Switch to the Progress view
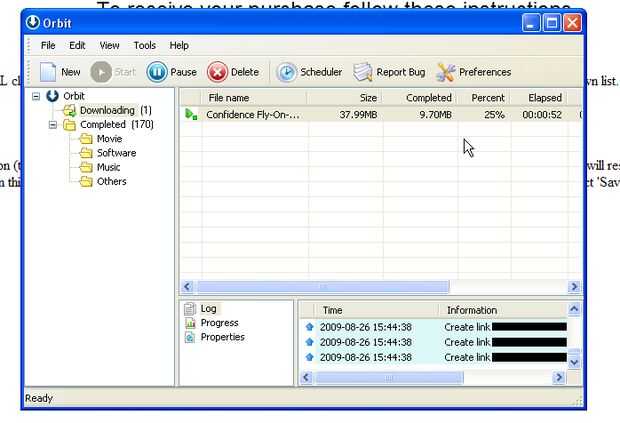Screen dimensions: 620x423 [x=219, y=323]
